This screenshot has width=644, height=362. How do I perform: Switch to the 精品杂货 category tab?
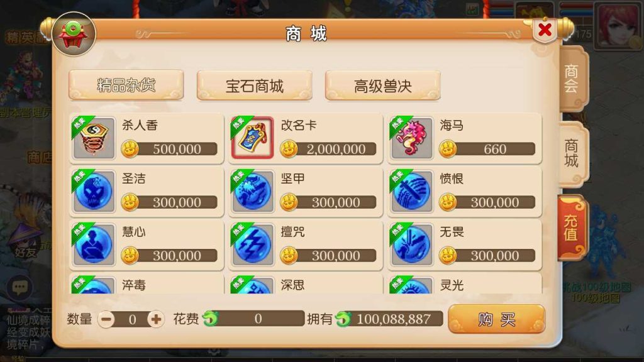coord(126,85)
